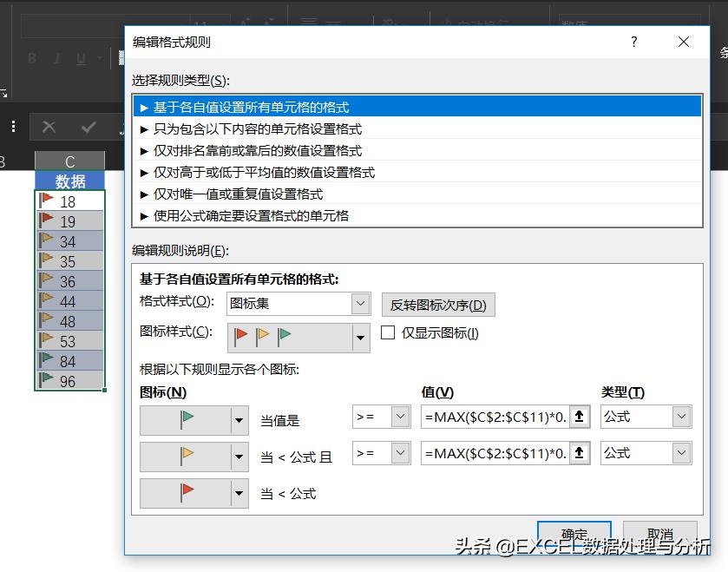
Task: Select rule type 使用公式确定要设置格式的单元格
Action: coord(260,216)
